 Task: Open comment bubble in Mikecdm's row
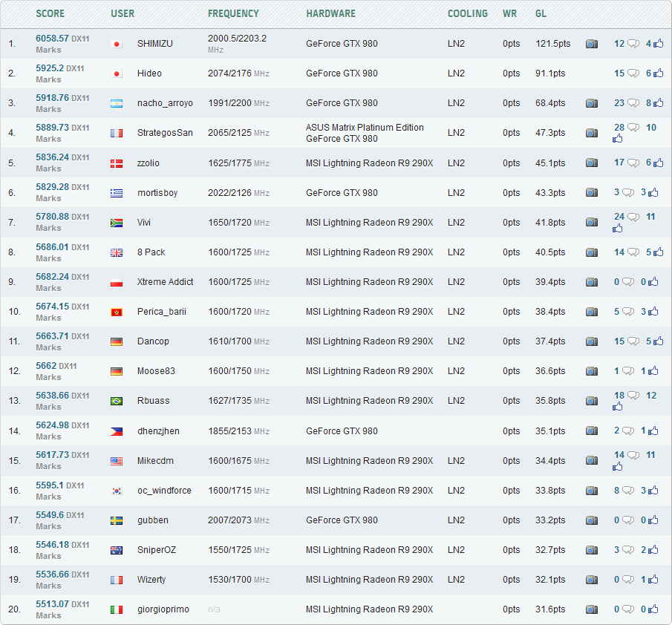point(633,455)
